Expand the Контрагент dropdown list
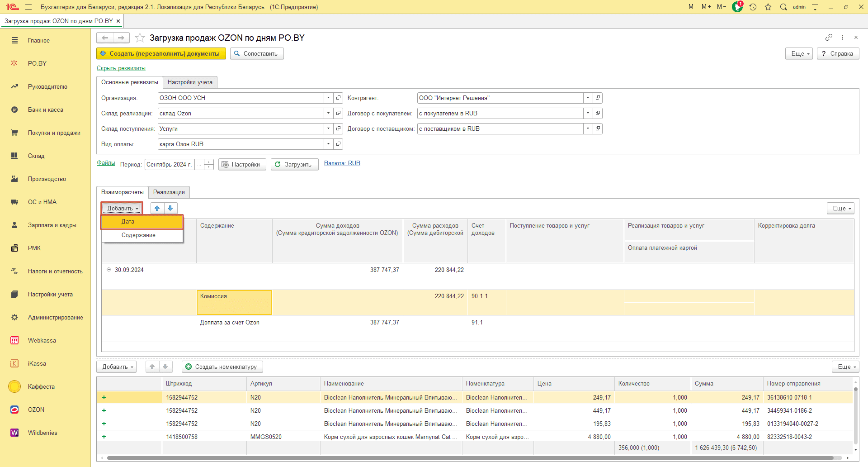868x467 pixels. [588, 98]
